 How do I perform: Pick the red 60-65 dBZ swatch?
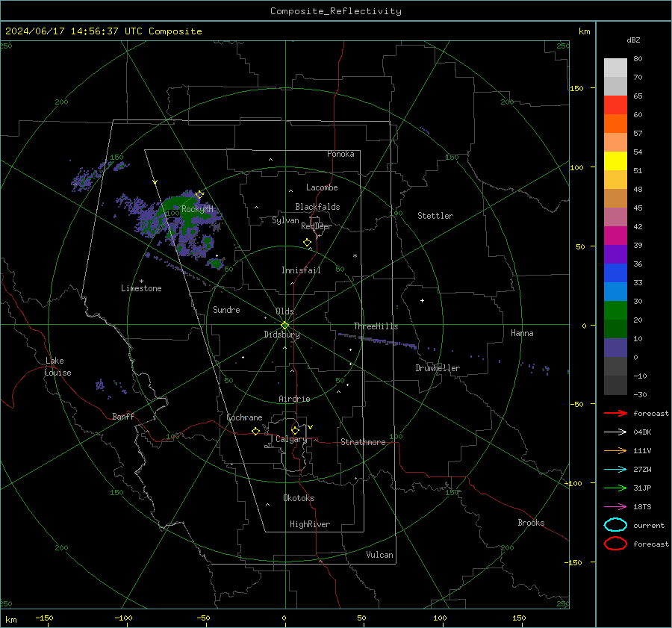coord(615,105)
